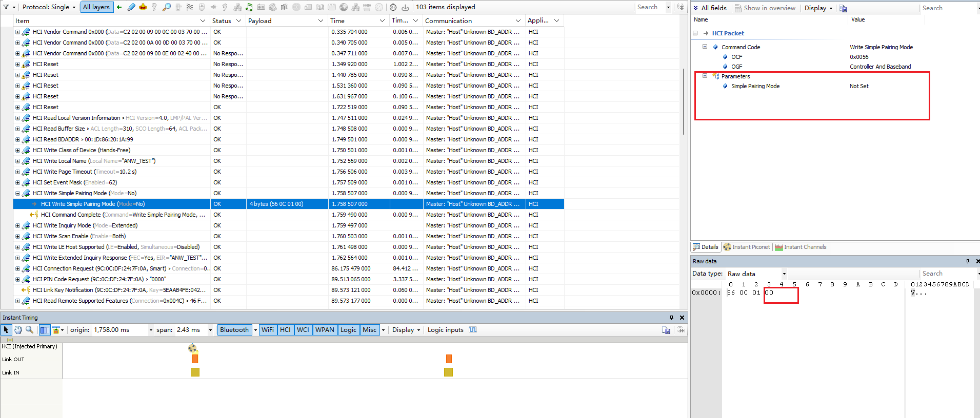Switch to the Instant Piconet tab
The width and height of the screenshot is (980, 418).
(x=747, y=247)
